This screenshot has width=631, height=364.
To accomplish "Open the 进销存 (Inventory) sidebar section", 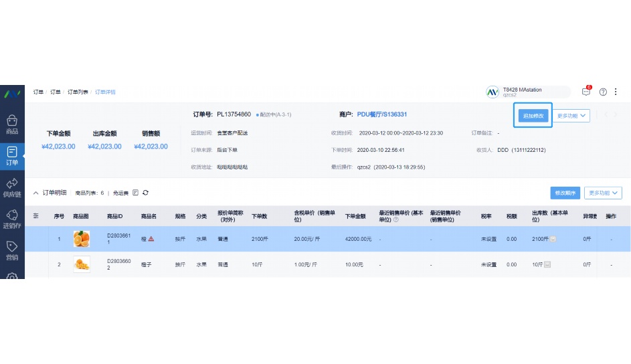I will (x=12, y=219).
